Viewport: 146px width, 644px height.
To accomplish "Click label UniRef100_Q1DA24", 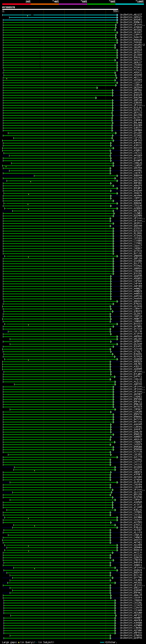I will pyautogui.click(x=131, y=570).
